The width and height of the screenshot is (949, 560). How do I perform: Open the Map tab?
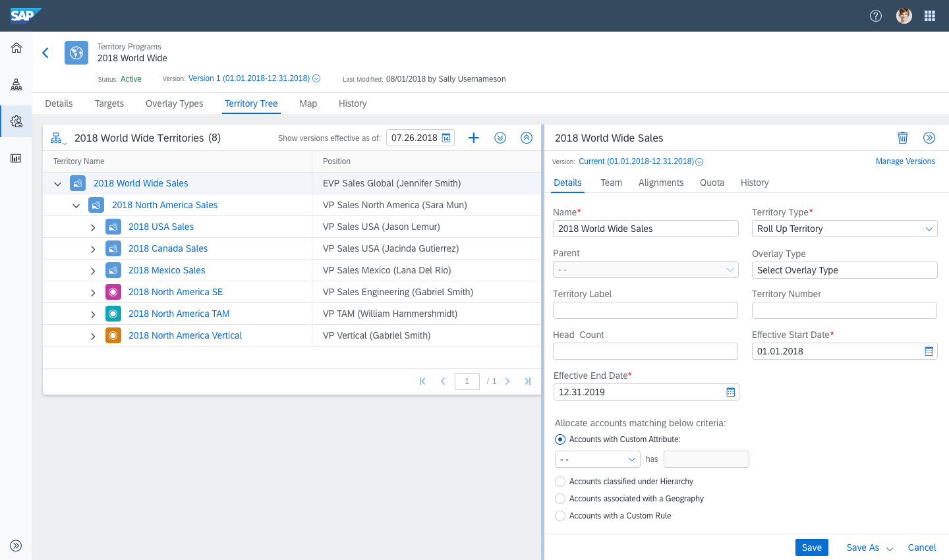[x=308, y=103]
